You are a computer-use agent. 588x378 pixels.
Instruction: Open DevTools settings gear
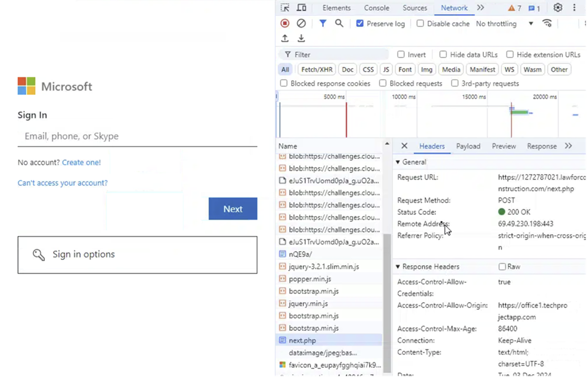pyautogui.click(x=558, y=8)
